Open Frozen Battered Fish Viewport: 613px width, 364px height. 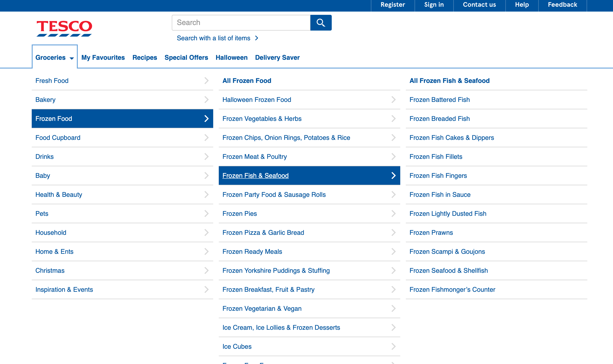(x=496, y=100)
